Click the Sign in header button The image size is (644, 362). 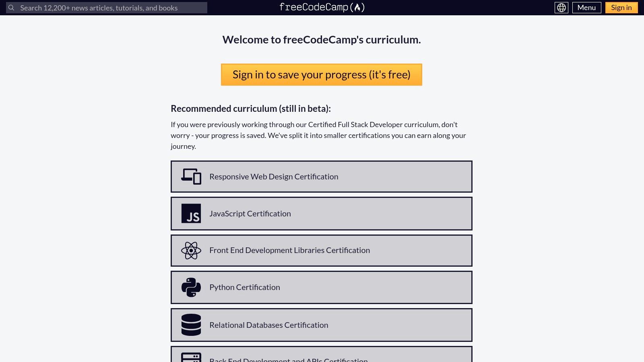[621, 8]
